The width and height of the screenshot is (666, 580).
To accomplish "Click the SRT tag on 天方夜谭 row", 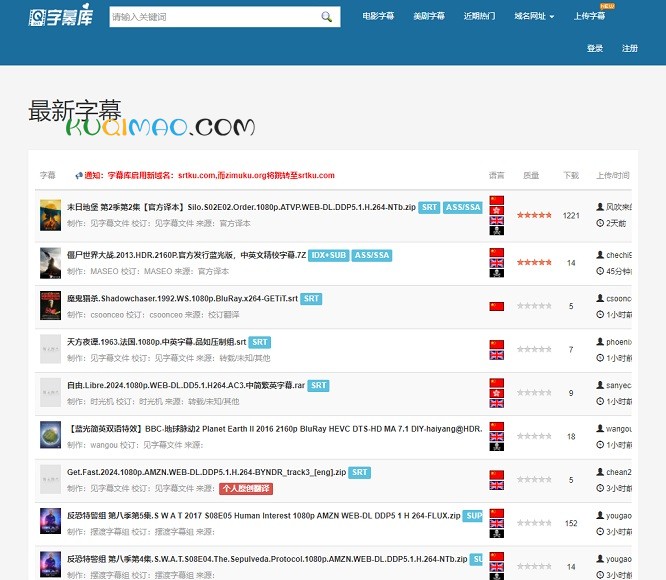I will coord(260,342).
